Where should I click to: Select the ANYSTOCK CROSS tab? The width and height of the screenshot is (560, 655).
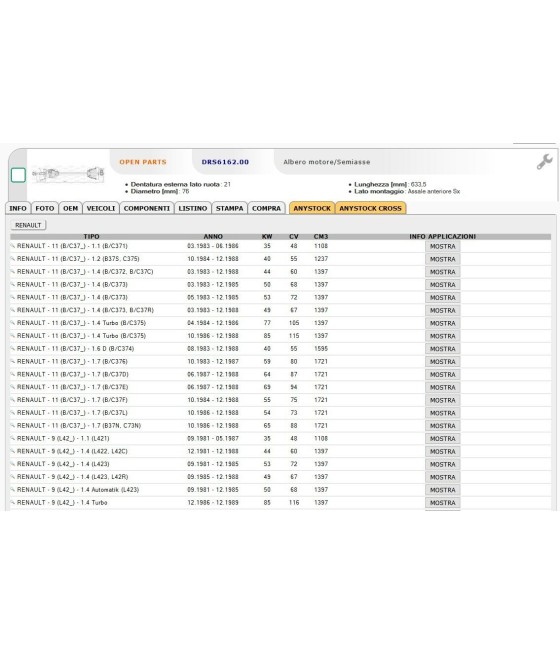[x=370, y=208]
